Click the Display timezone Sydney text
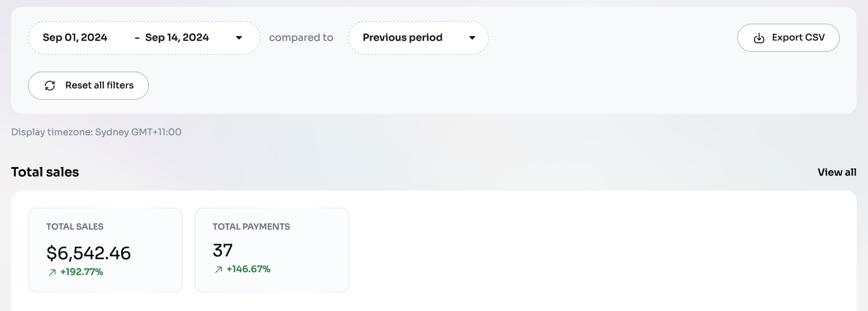The height and width of the screenshot is (311, 868). [96, 132]
